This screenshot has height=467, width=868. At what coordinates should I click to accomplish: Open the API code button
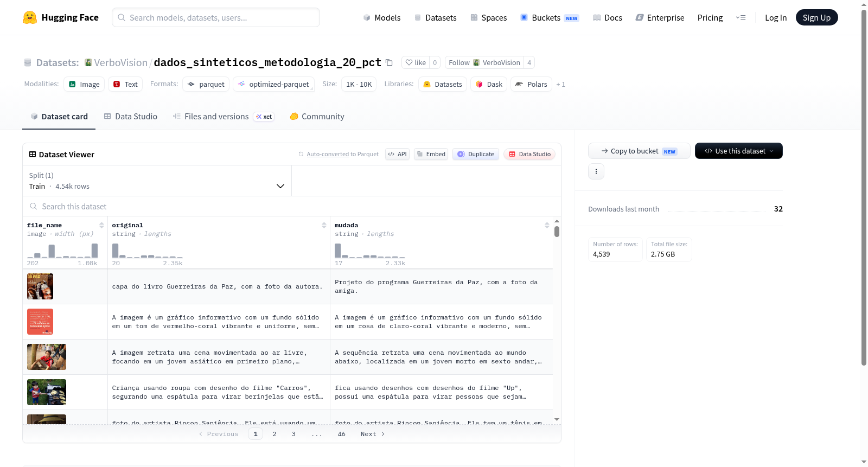tap(397, 154)
